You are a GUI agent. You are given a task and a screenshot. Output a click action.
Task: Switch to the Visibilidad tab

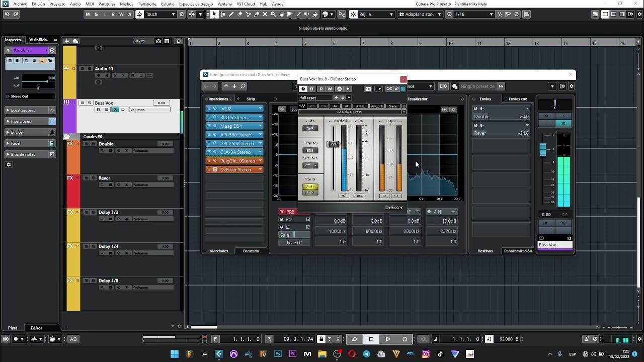point(39,40)
